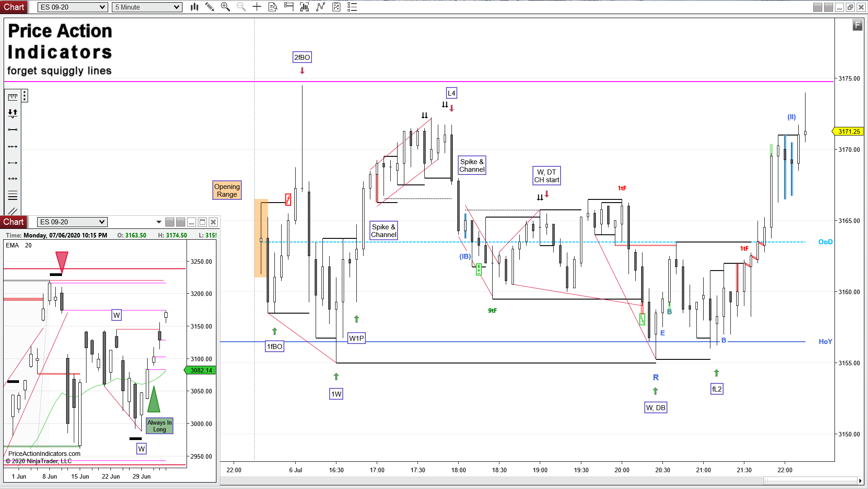The width and height of the screenshot is (868, 489).
Task: Select the 2fBO annotation label
Action: [x=302, y=57]
